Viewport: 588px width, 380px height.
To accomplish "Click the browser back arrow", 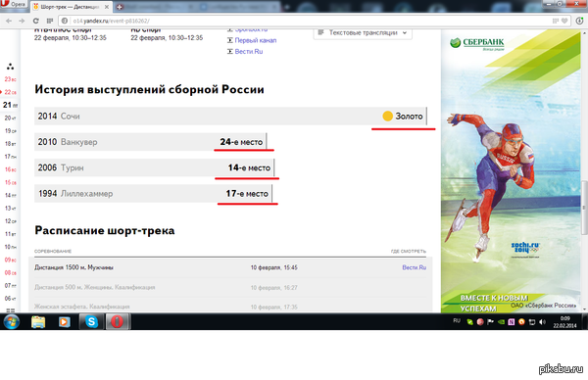I will (x=9, y=21).
